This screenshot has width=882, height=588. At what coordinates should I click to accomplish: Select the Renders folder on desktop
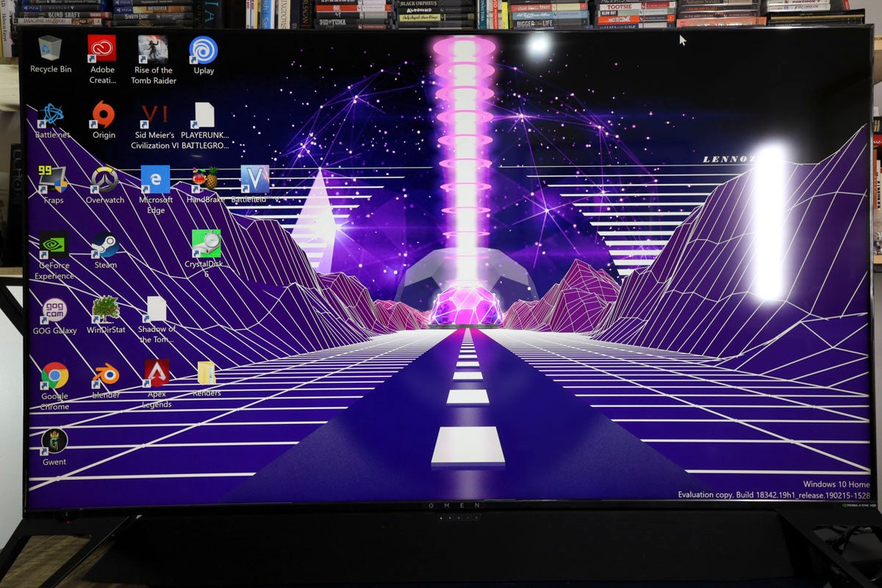(x=207, y=373)
